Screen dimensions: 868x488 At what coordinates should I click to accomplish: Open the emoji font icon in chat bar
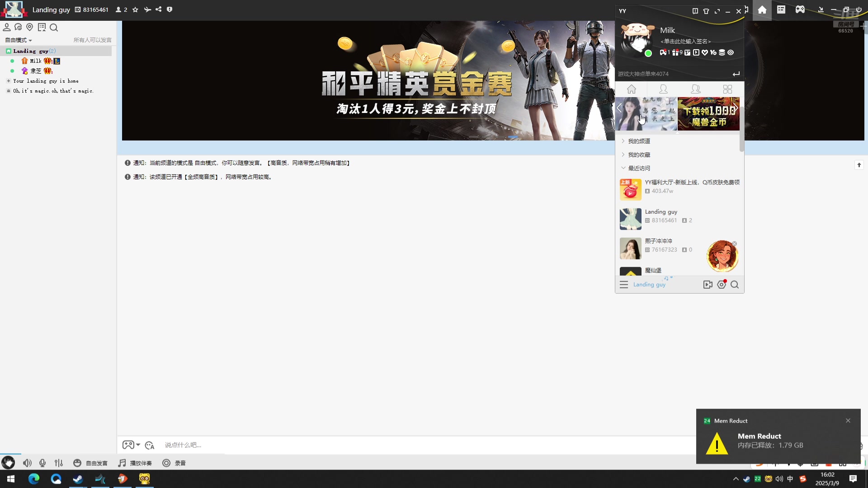[150, 446]
